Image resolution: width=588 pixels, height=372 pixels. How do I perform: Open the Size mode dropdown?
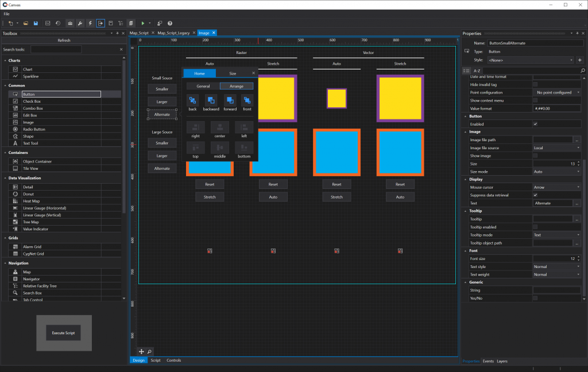click(x=556, y=172)
